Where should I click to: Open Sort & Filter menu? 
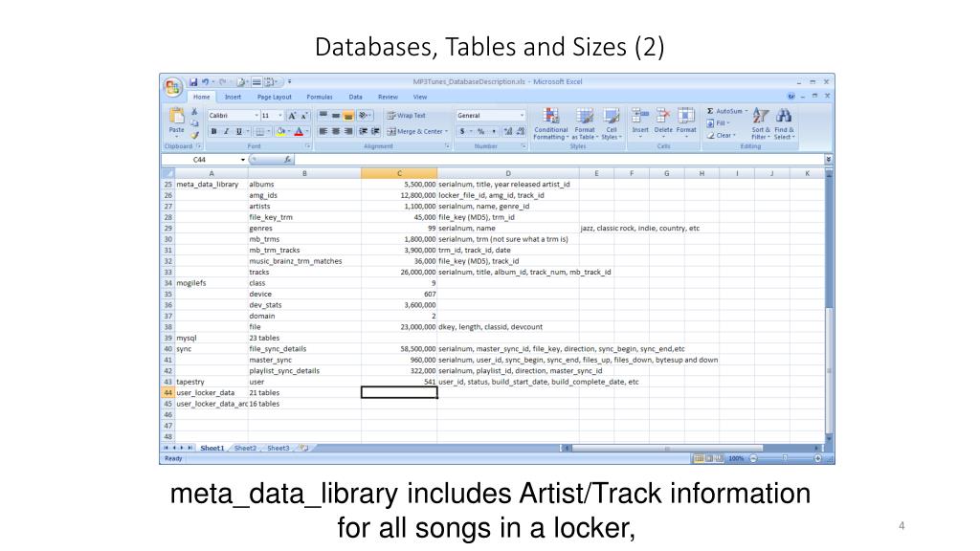coord(761,123)
